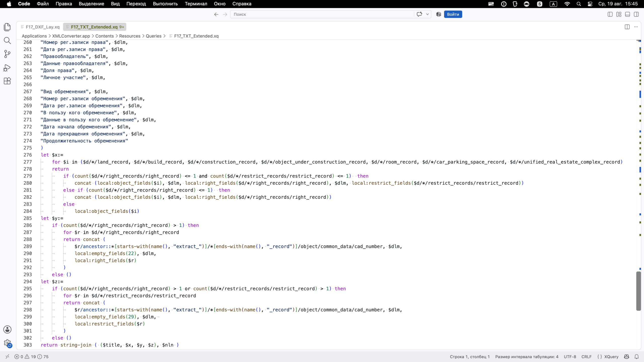Click the Contents breadcrumb

tap(104, 36)
